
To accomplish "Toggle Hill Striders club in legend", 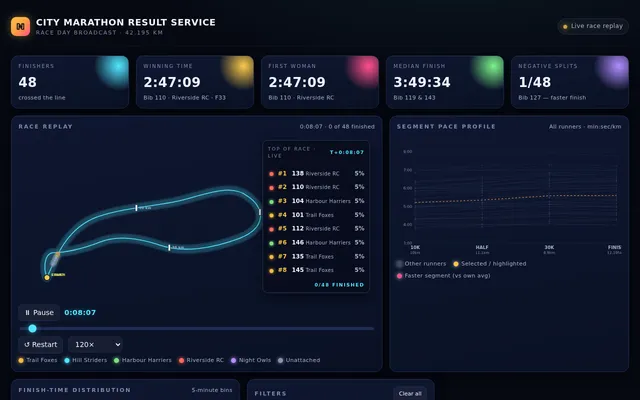I will [x=86, y=360].
